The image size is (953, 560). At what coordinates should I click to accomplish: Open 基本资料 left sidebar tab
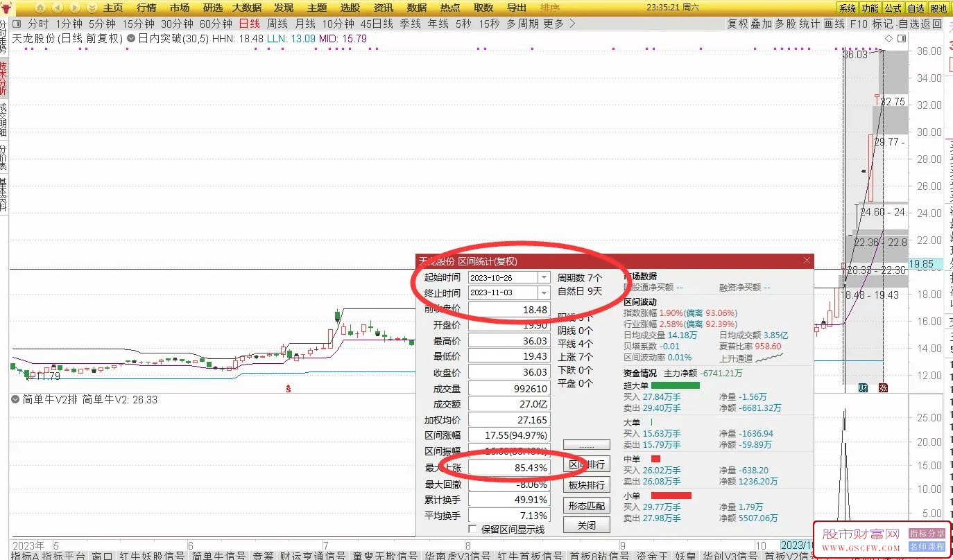[x=4, y=195]
